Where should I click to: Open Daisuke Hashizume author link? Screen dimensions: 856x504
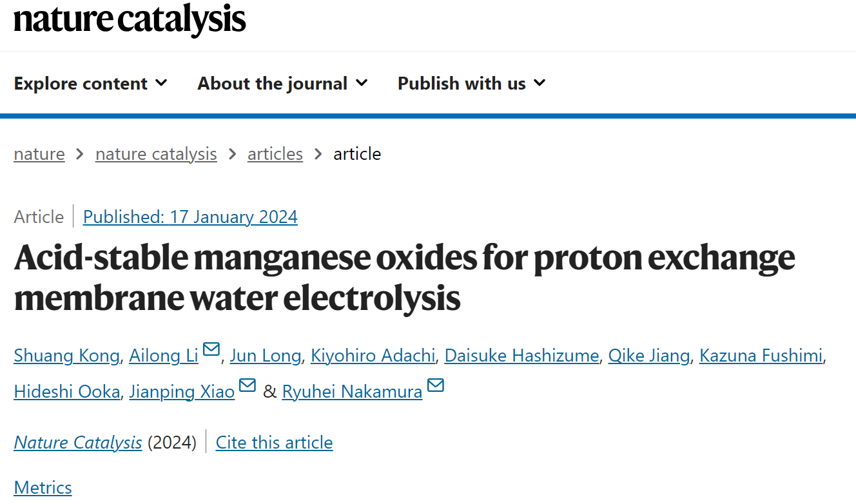click(521, 355)
